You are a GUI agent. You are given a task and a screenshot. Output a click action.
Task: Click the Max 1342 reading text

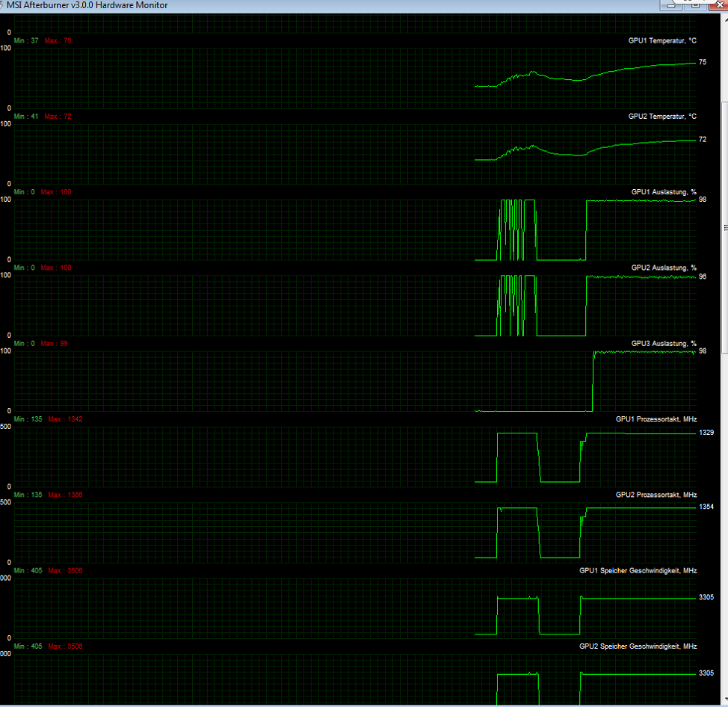pos(65,419)
